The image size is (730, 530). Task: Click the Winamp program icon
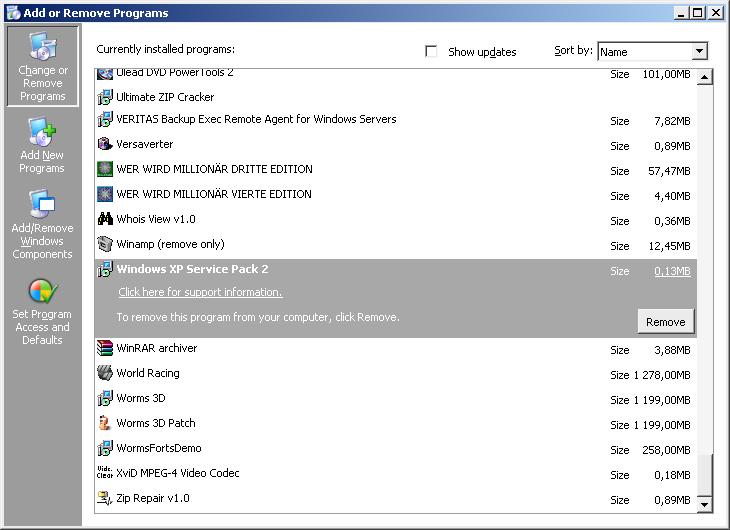(x=105, y=244)
